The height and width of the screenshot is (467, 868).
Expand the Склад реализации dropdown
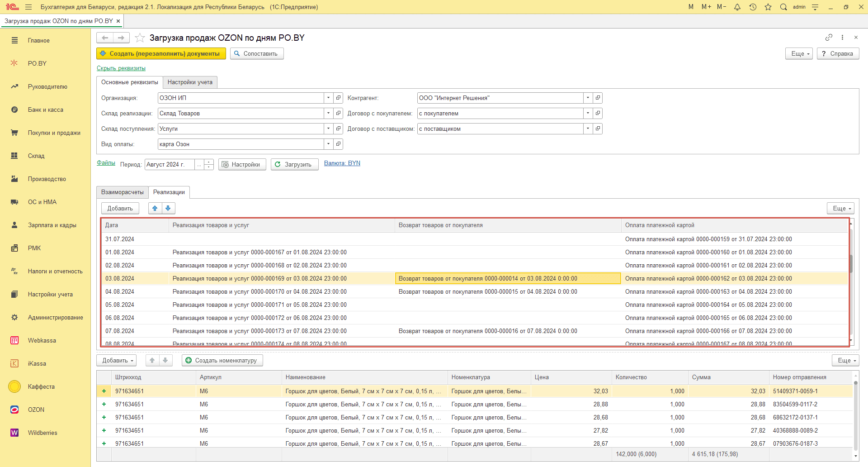[329, 113]
